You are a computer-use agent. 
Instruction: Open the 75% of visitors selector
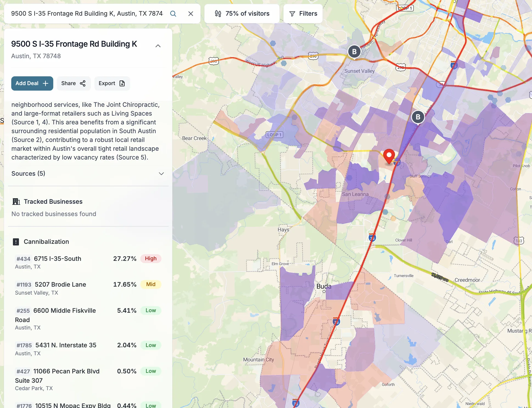coord(242,14)
